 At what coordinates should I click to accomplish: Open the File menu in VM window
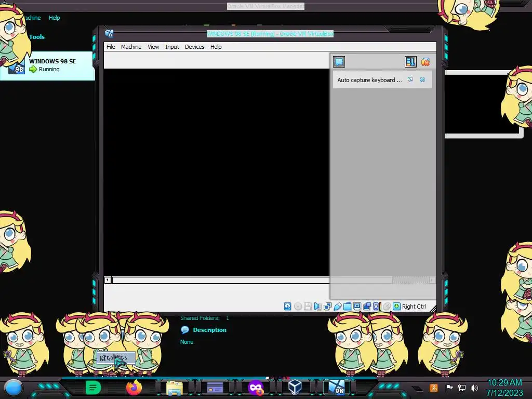click(x=111, y=47)
